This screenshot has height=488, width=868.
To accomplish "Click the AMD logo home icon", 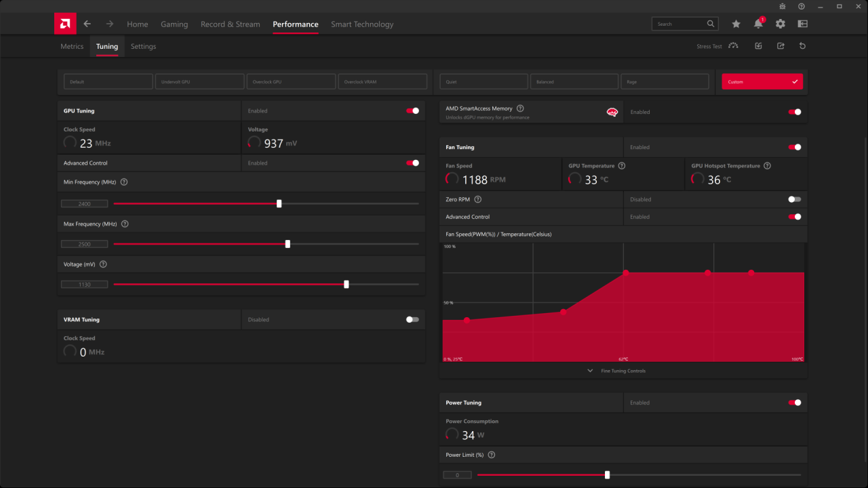I will tap(65, 24).
